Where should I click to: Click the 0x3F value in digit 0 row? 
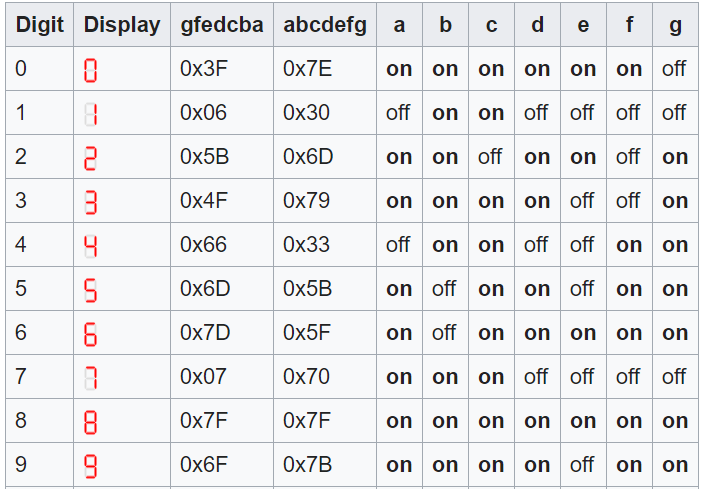204,69
